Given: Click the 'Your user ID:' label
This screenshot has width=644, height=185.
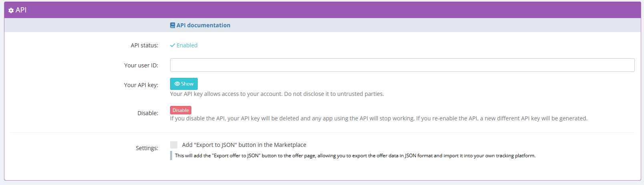Looking at the screenshot, I should tap(141, 65).
